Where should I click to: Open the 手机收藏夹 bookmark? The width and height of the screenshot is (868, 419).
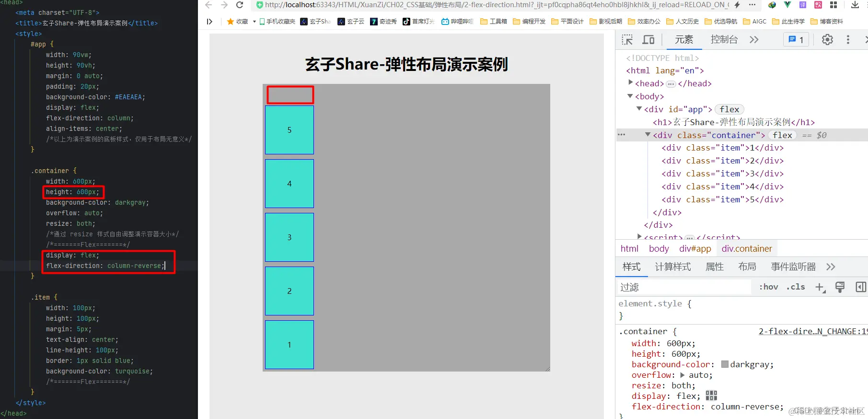click(x=278, y=22)
